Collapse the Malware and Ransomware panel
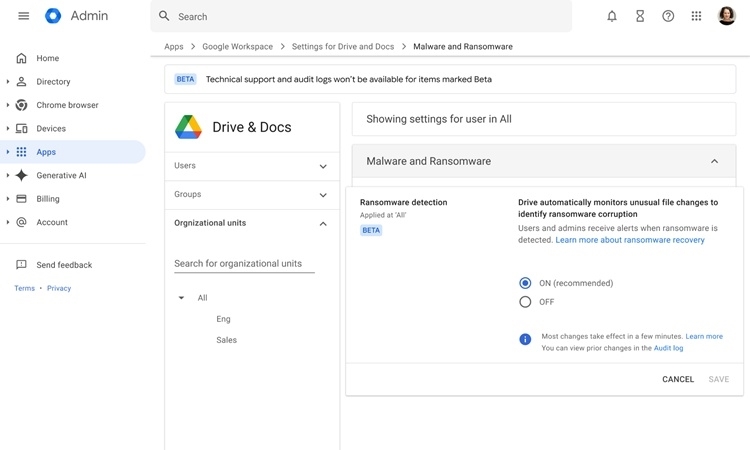 point(714,161)
